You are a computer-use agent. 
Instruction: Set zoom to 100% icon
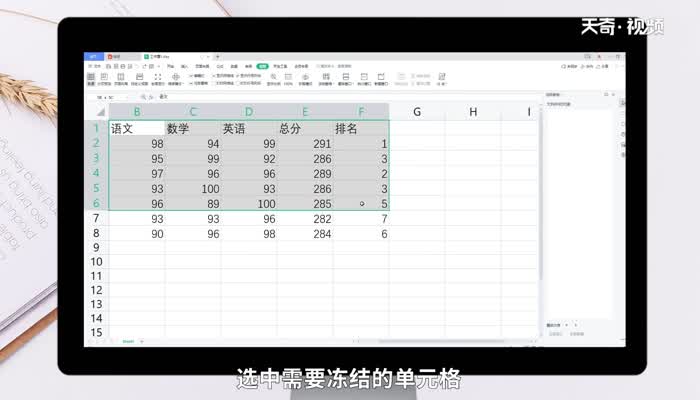(288, 79)
